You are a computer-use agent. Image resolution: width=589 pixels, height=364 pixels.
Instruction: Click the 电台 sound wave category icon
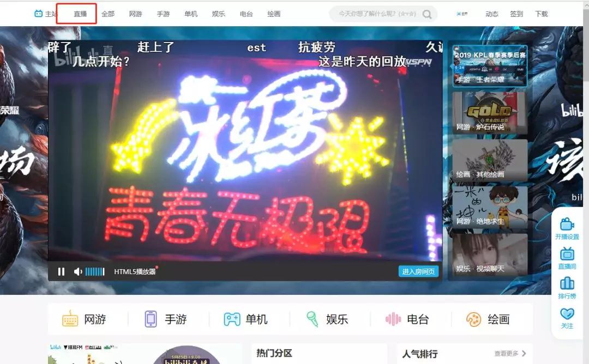click(393, 319)
